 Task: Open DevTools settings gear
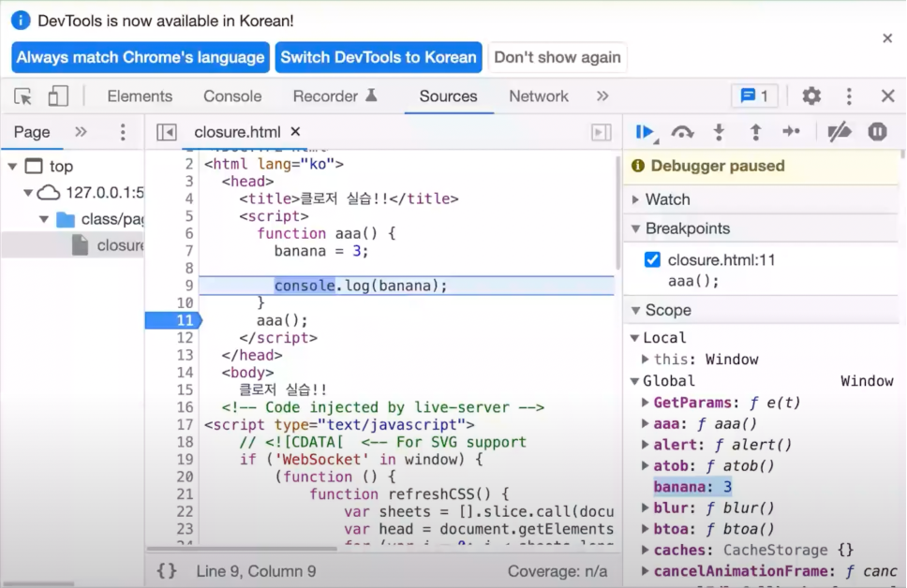tap(811, 96)
